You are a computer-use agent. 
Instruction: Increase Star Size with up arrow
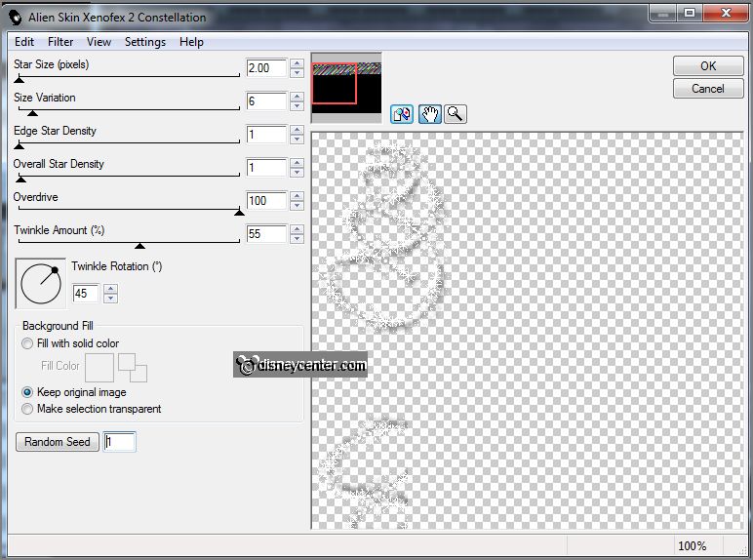297,63
